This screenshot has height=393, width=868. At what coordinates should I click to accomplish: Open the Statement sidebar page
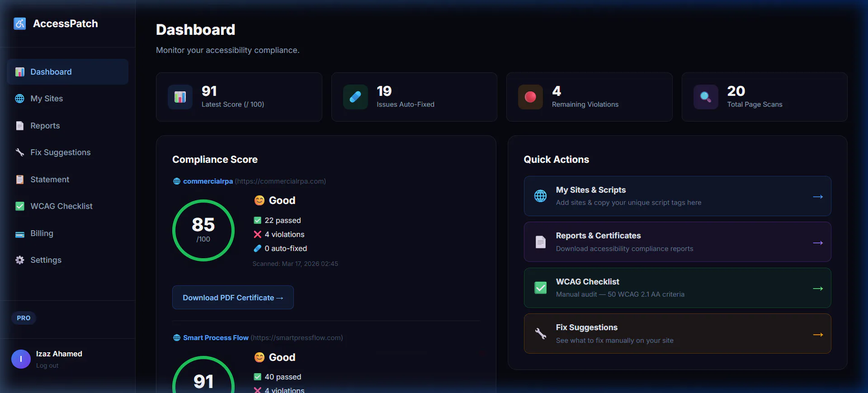point(67,180)
